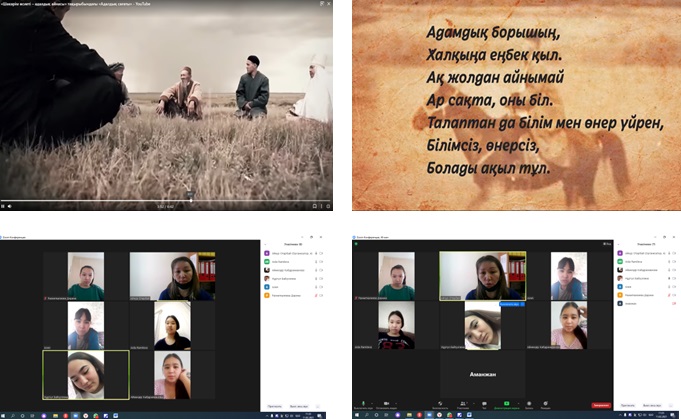Seek using the YouTube progress bar handle
The height and width of the screenshot is (419, 681).
pyautogui.click(x=191, y=200)
